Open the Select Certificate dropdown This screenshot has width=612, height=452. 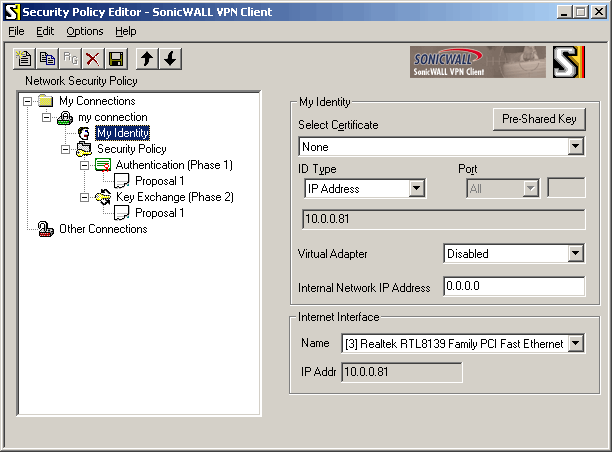576,147
